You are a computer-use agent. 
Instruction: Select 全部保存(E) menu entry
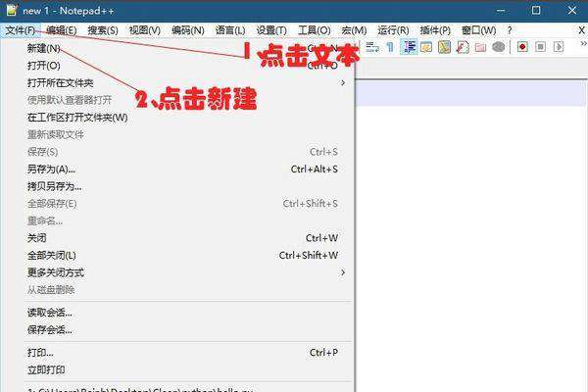pyautogui.click(x=178, y=204)
